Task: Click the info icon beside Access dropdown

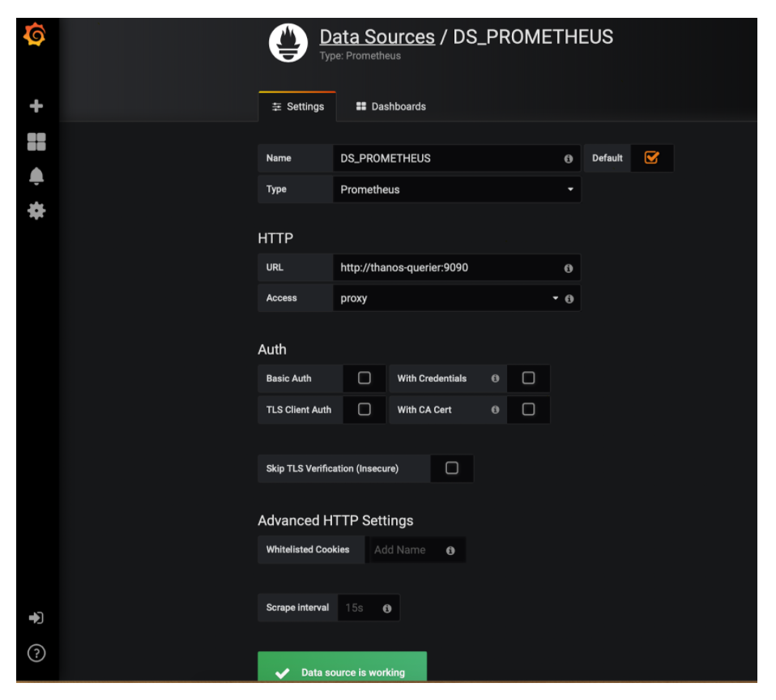Action: coord(569,298)
